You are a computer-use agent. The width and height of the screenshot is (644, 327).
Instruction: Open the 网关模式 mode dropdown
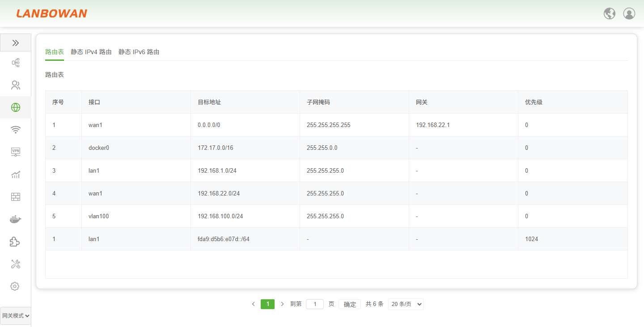click(x=16, y=316)
